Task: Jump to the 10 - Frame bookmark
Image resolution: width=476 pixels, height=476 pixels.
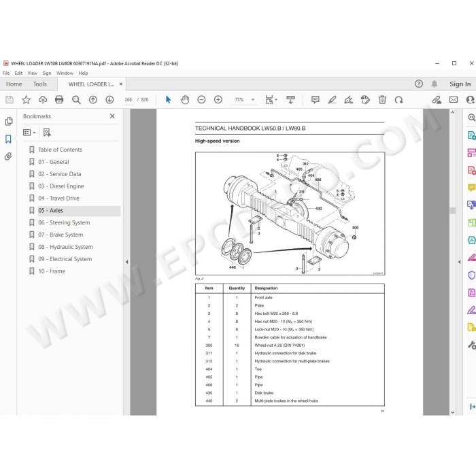Action: click(52, 271)
